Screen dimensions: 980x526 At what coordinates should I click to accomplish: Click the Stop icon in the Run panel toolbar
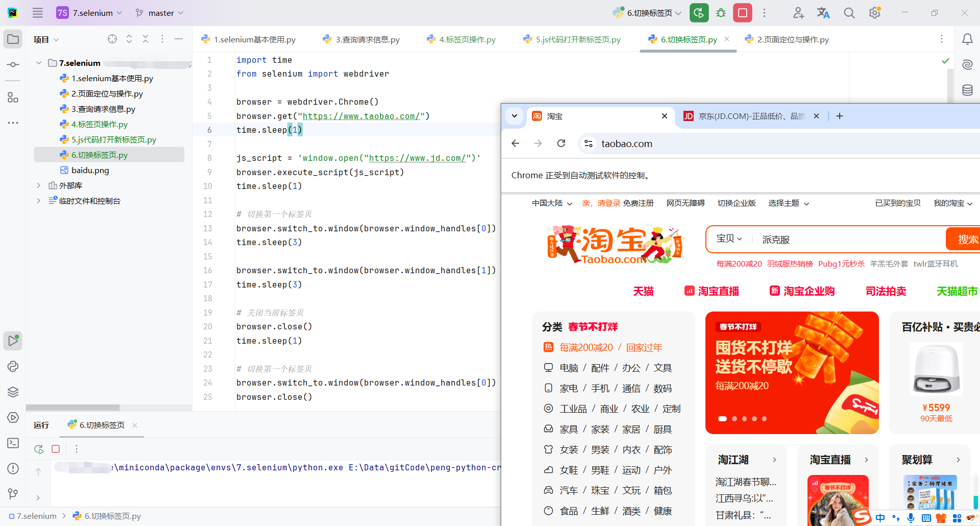click(x=56, y=449)
